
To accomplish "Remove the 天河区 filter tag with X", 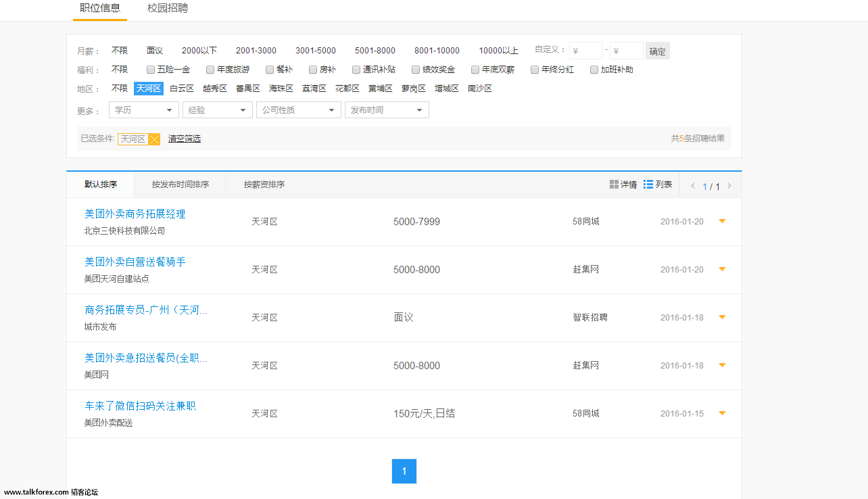I will pos(154,139).
